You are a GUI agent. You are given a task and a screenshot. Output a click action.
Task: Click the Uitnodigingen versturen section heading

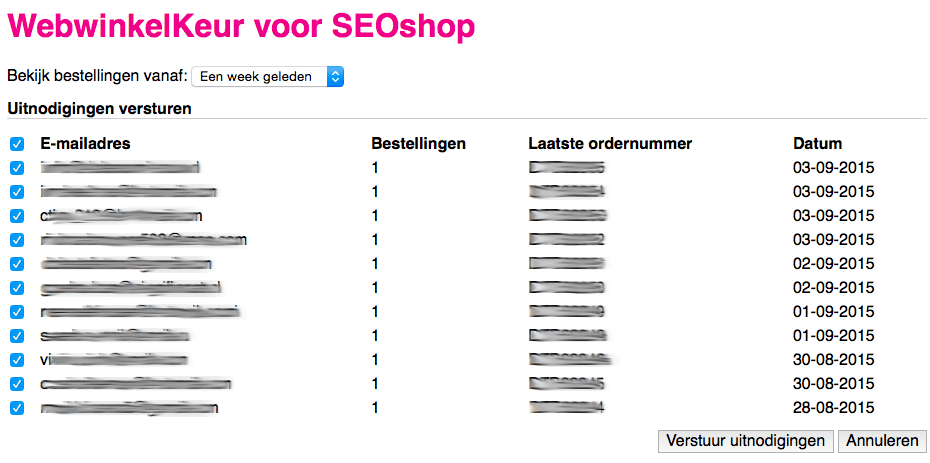click(x=100, y=107)
